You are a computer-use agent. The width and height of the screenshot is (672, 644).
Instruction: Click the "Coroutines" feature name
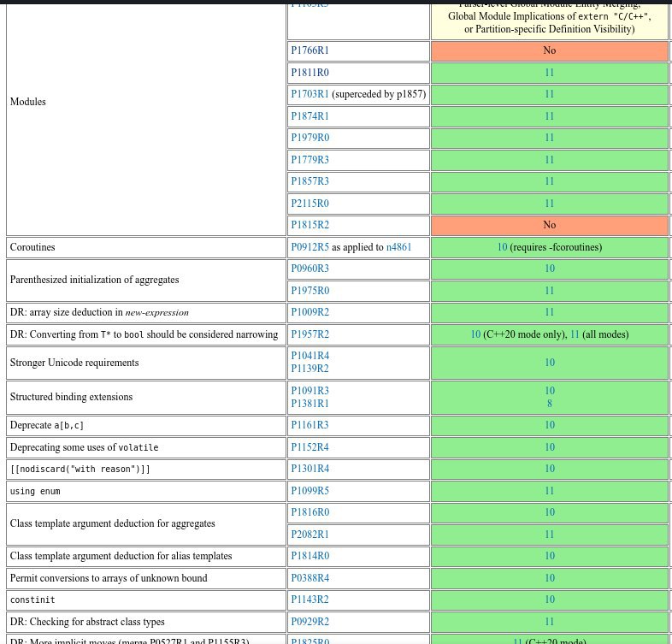pyautogui.click(x=32, y=247)
